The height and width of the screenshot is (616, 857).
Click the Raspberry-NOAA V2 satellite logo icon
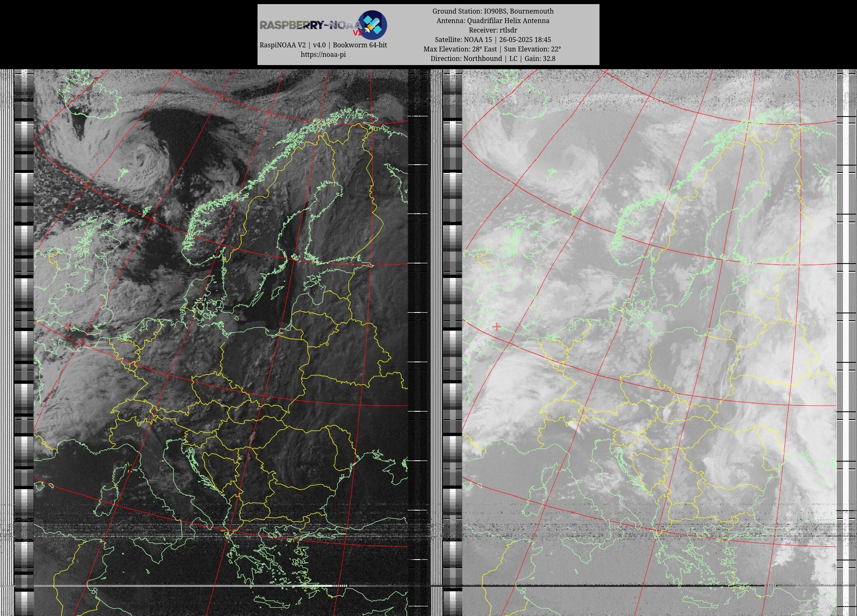click(x=372, y=25)
